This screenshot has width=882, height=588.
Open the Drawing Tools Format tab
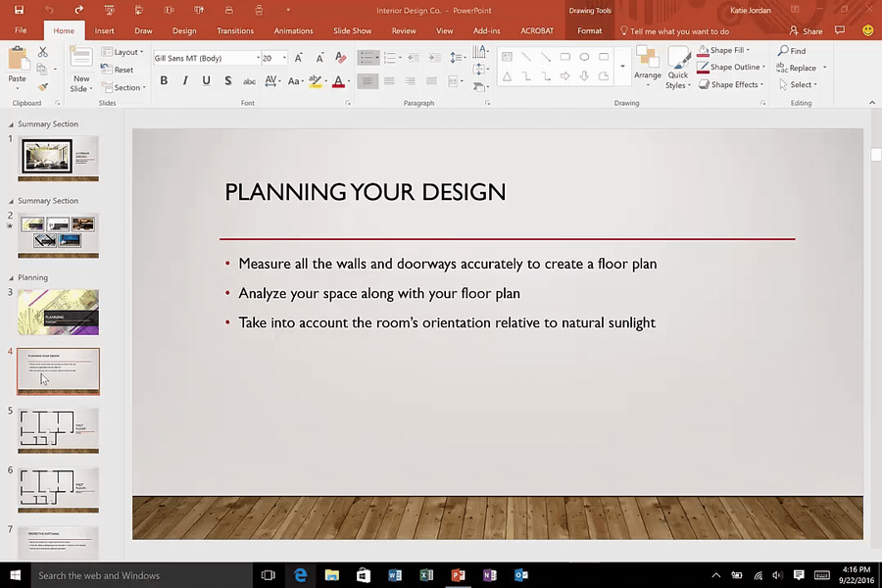589,30
